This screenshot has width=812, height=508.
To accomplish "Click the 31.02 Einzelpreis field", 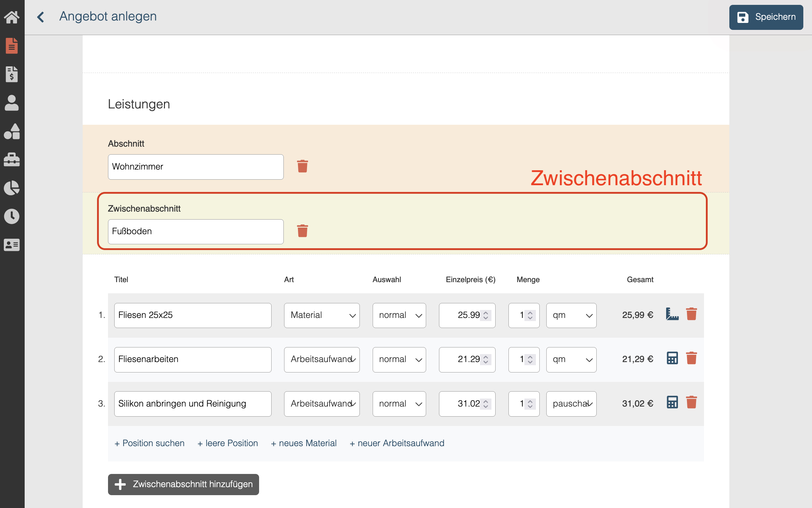I will [467, 404].
